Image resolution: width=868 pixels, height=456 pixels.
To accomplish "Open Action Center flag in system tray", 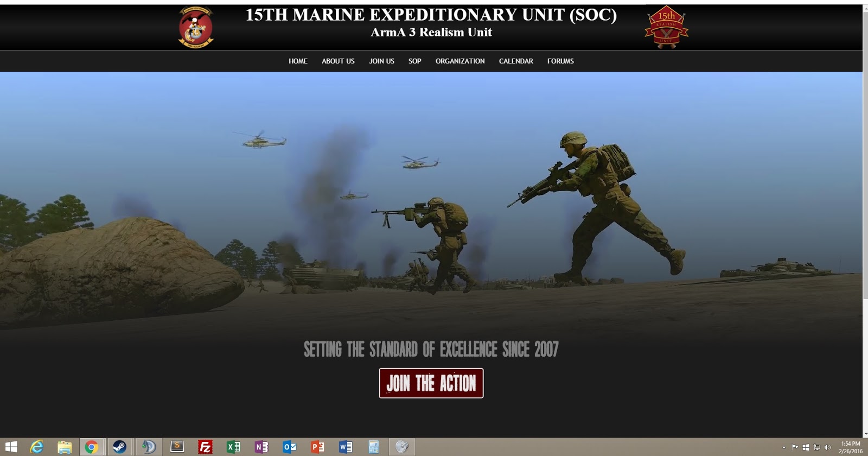I will coord(795,447).
